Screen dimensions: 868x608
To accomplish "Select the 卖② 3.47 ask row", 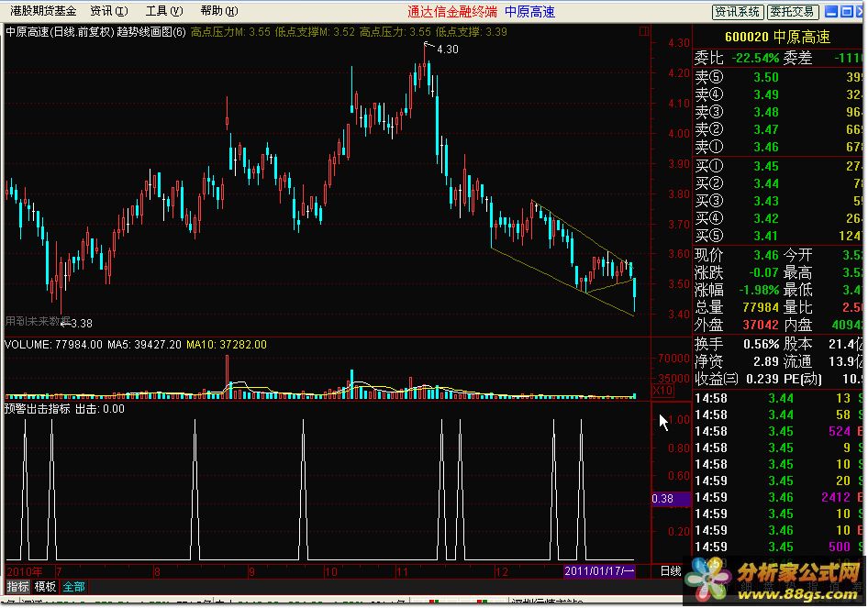I will 777,129.
